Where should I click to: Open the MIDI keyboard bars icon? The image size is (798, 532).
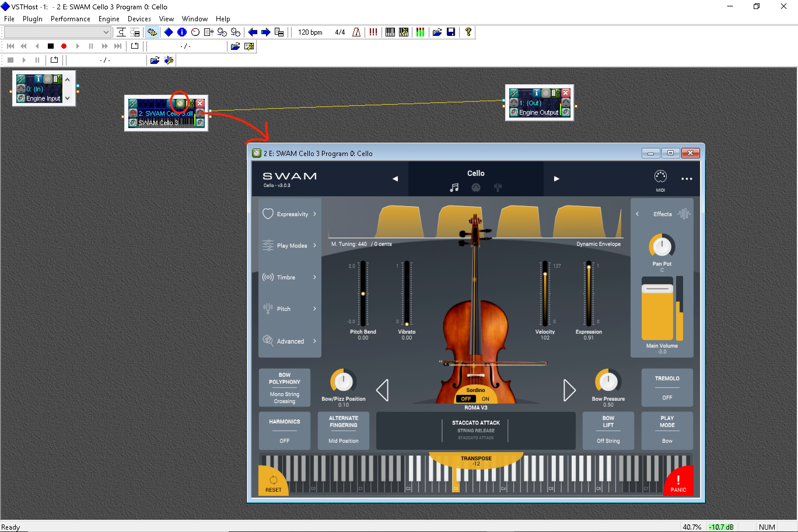(x=390, y=32)
